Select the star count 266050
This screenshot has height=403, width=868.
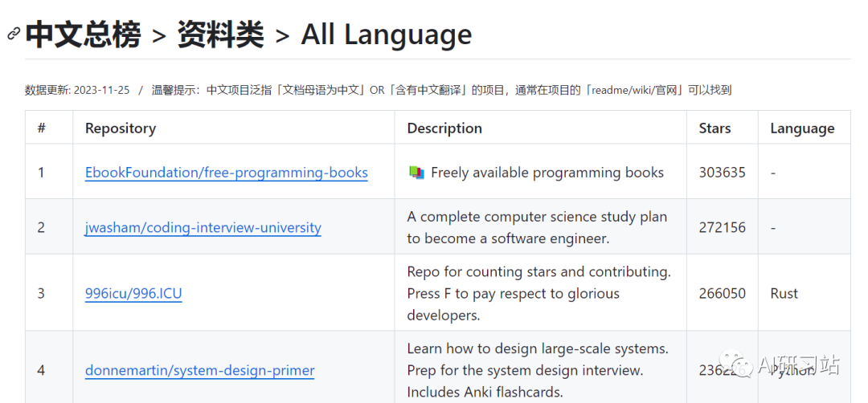pos(722,293)
